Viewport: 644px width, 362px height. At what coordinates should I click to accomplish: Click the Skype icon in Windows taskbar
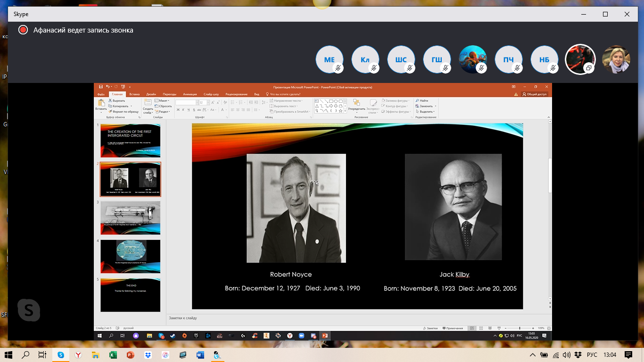click(x=60, y=354)
